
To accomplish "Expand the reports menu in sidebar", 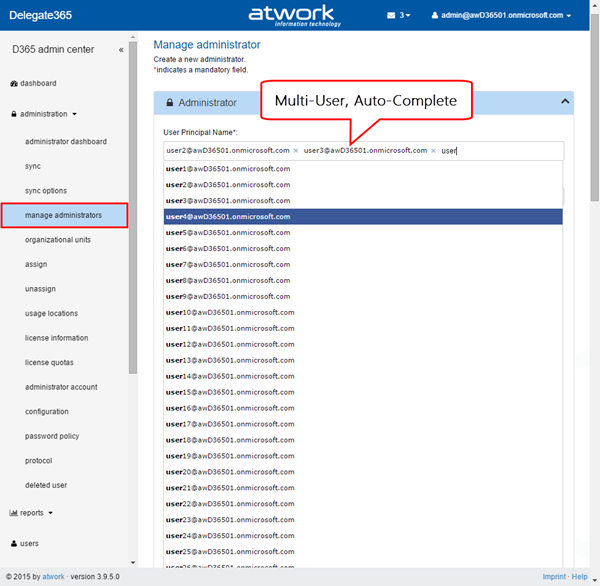I will [32, 513].
